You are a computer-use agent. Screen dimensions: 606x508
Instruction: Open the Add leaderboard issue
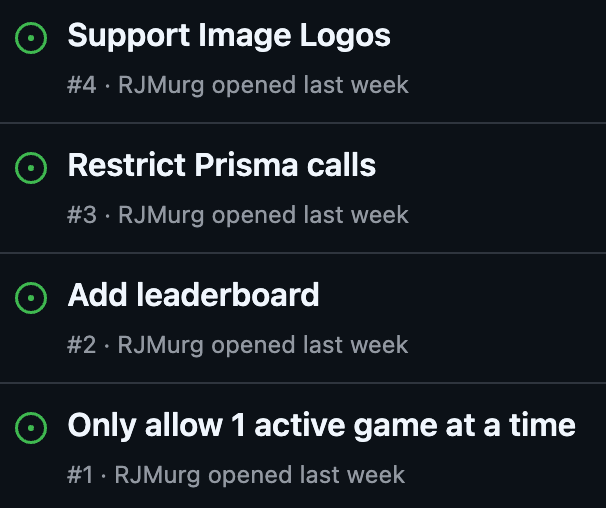193,295
